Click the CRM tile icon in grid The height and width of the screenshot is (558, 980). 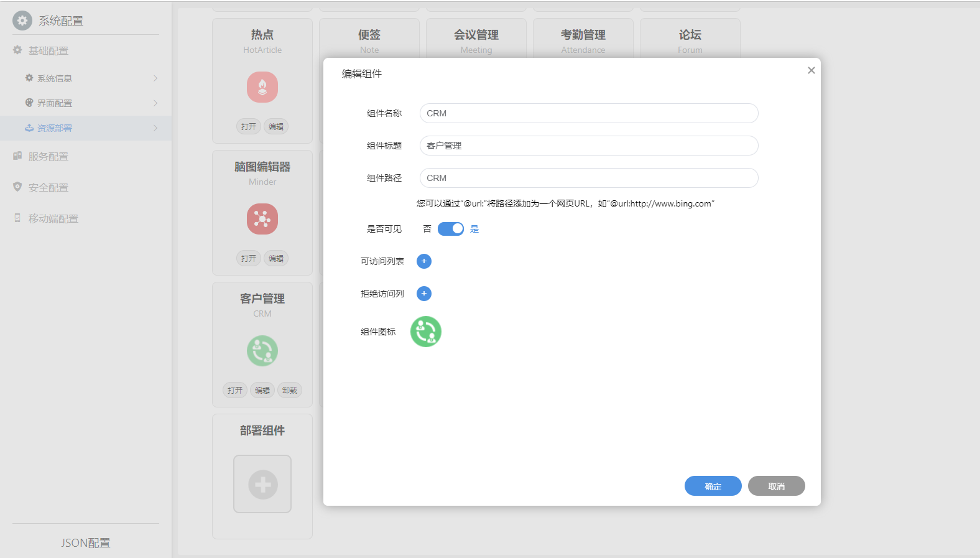click(x=262, y=351)
